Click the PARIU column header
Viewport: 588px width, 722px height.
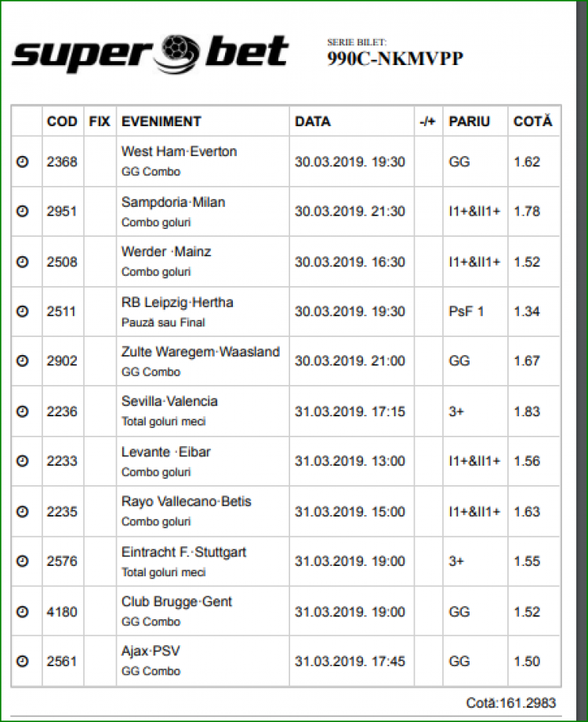coord(469,122)
